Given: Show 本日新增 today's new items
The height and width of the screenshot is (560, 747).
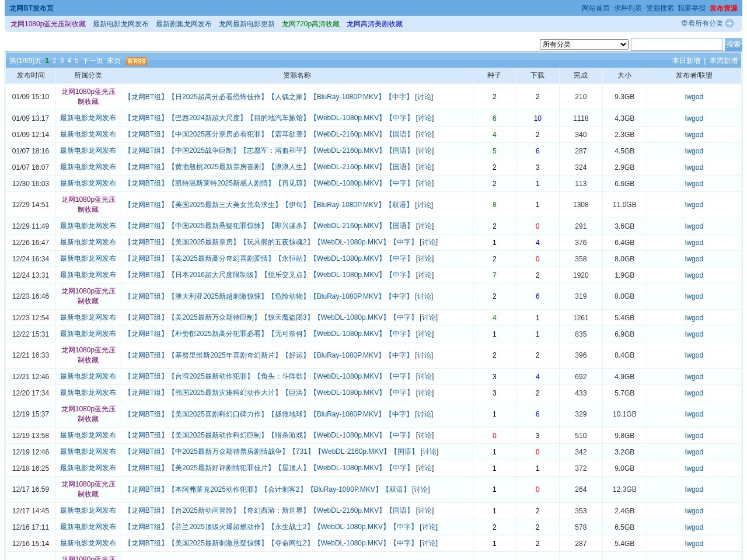Looking at the screenshot, I should [x=686, y=61].
